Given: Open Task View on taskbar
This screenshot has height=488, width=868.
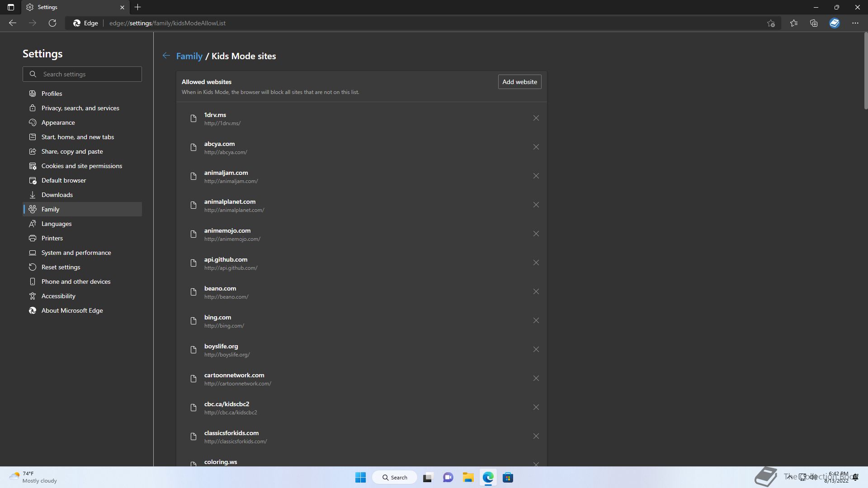Looking at the screenshot, I should pyautogui.click(x=428, y=477).
